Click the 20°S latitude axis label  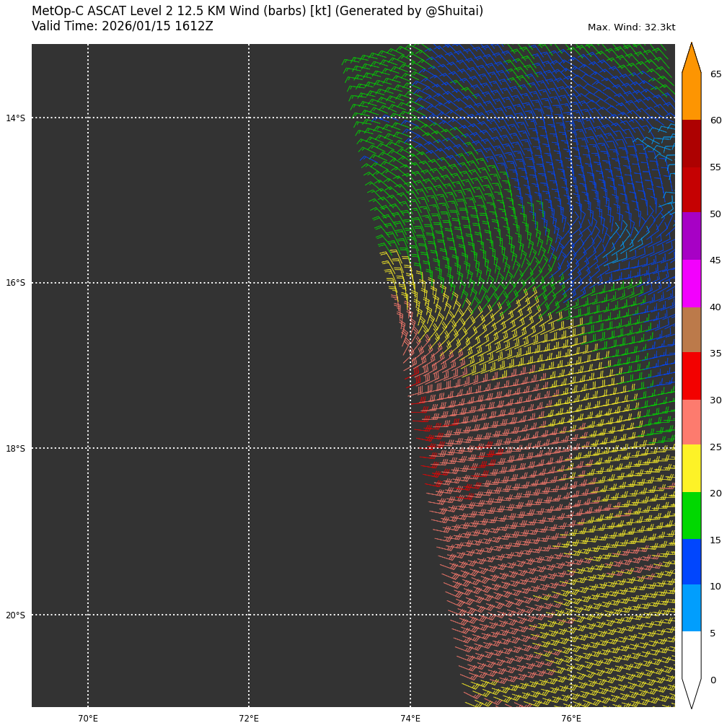tap(15, 615)
